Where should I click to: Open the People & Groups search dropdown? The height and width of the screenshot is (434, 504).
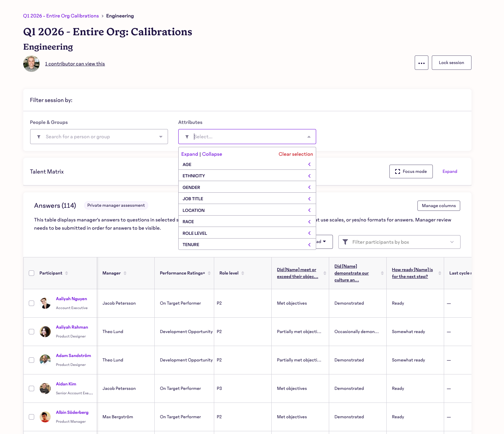pyautogui.click(x=99, y=137)
